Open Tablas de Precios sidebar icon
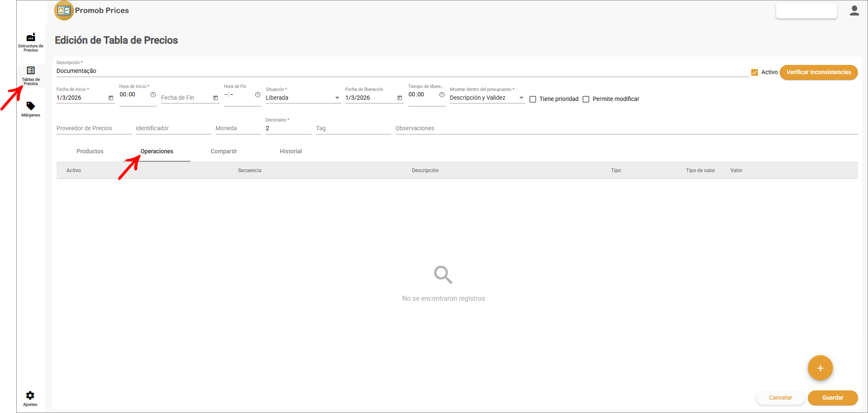 tap(31, 75)
